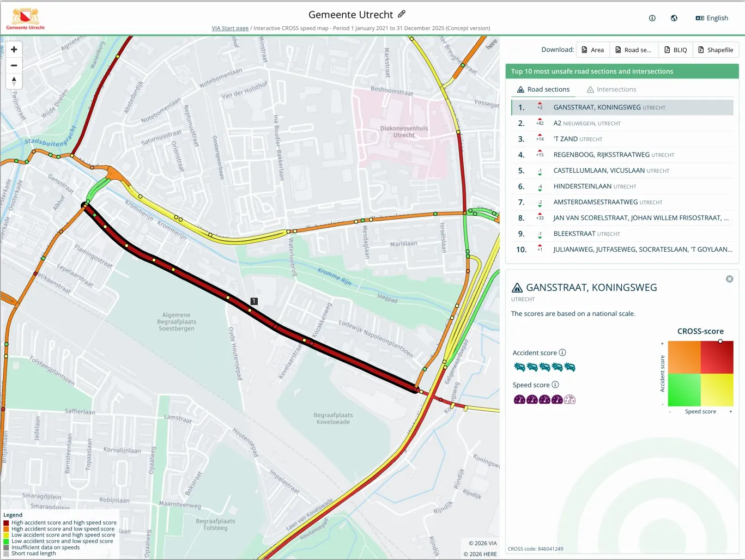This screenshot has height=560, width=745.
Task: Select Castellumlaan, Vicuslaan row
Action: pyautogui.click(x=622, y=171)
